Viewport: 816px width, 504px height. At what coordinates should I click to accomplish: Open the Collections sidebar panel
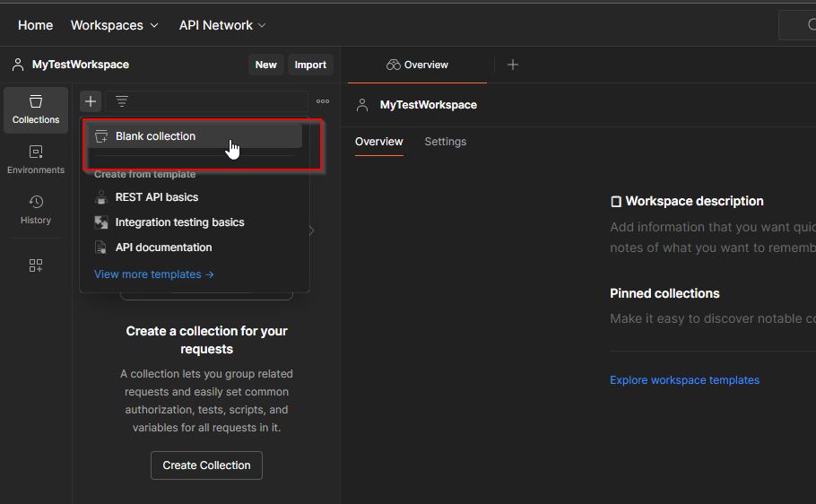(x=35, y=110)
